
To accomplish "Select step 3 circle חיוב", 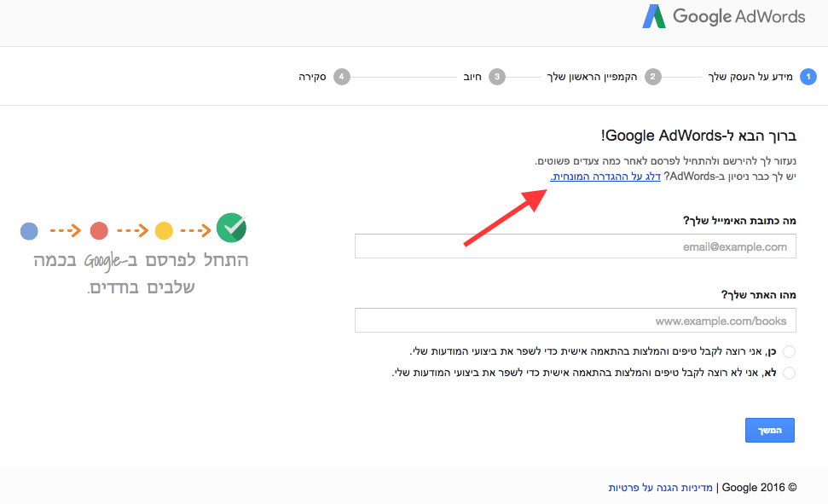I will [x=497, y=77].
